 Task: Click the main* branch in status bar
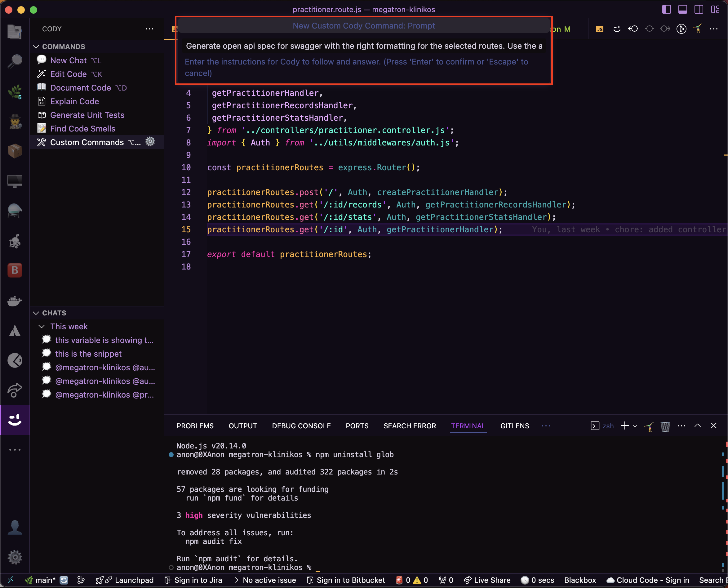tap(40, 580)
